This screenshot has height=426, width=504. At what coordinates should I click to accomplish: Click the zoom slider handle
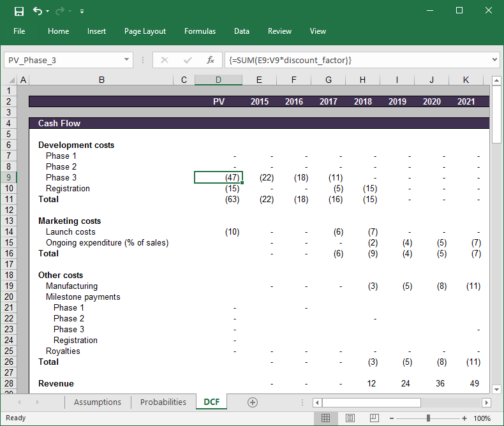(x=428, y=418)
